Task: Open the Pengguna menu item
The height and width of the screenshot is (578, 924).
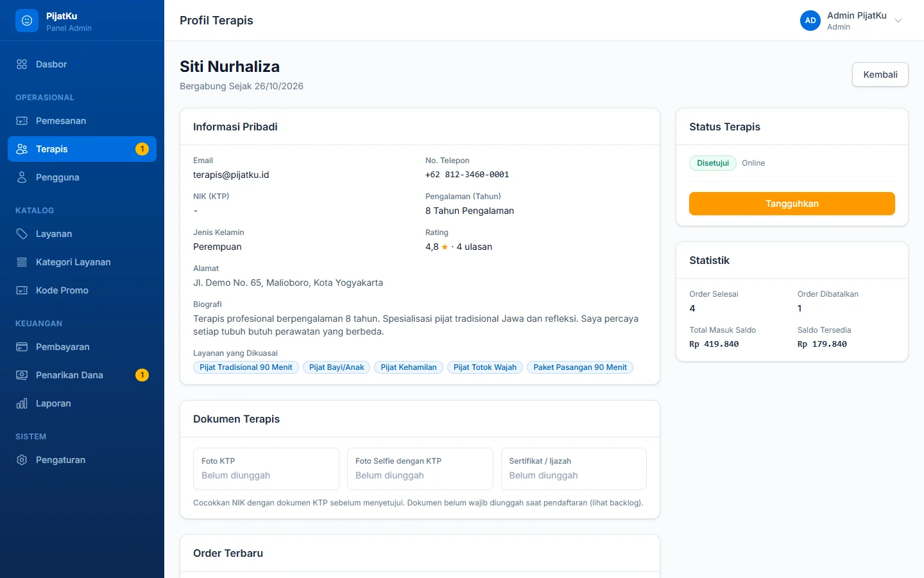Action: (82, 177)
